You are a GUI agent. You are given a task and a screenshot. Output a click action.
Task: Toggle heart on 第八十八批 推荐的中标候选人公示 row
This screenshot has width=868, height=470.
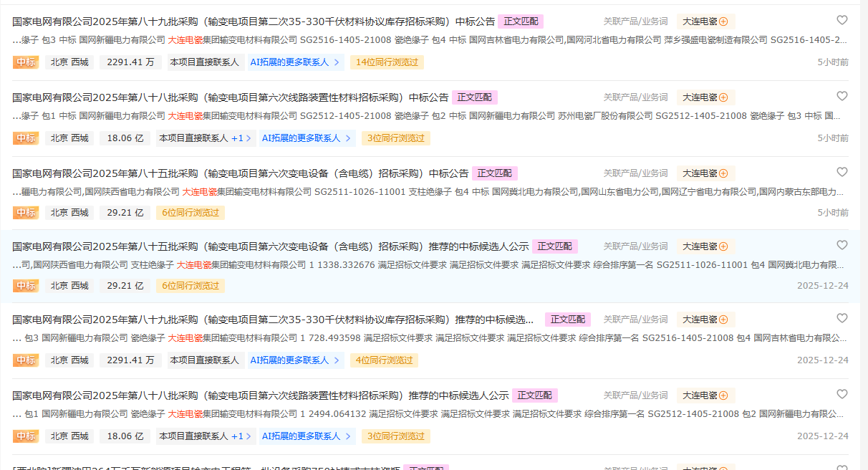pyautogui.click(x=842, y=394)
